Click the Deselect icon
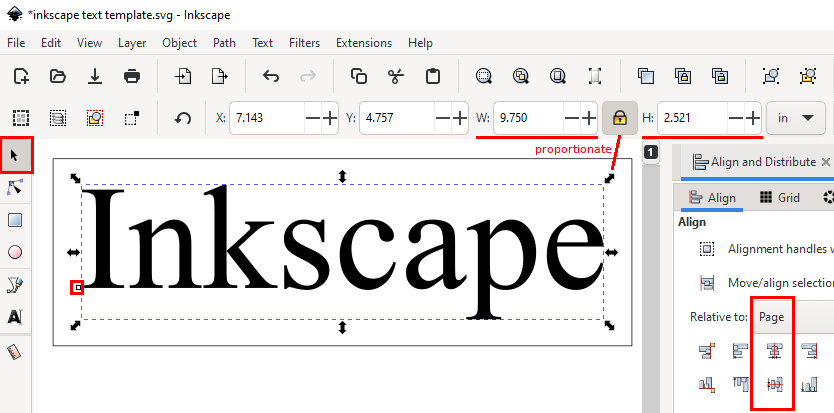834x413 pixels. point(132,118)
